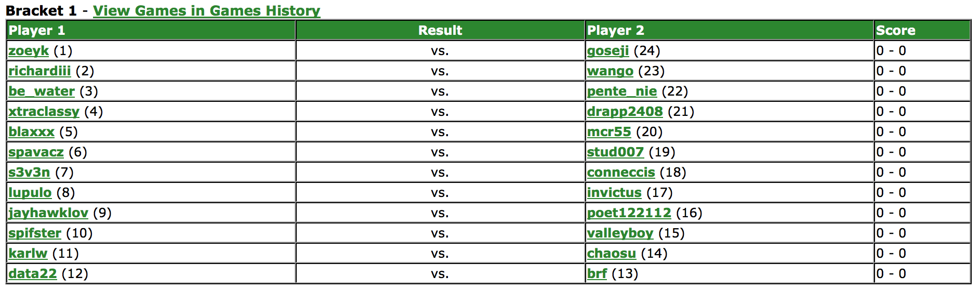Open drapp2408 profile link
This screenshot has width=980, height=290.
(x=625, y=112)
